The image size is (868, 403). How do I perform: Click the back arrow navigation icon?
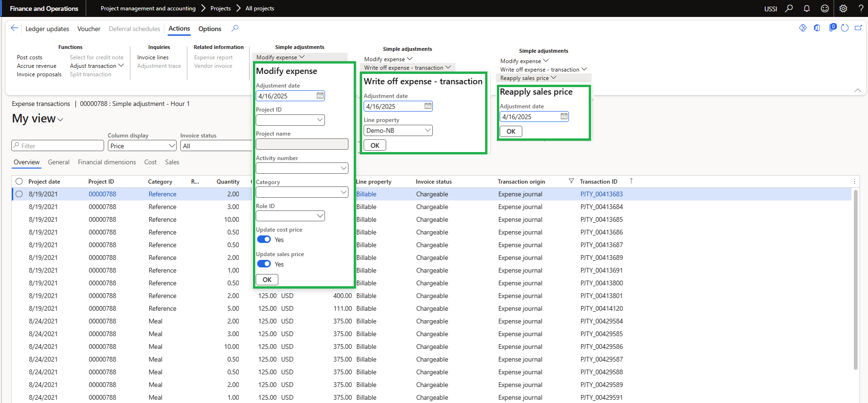15,28
